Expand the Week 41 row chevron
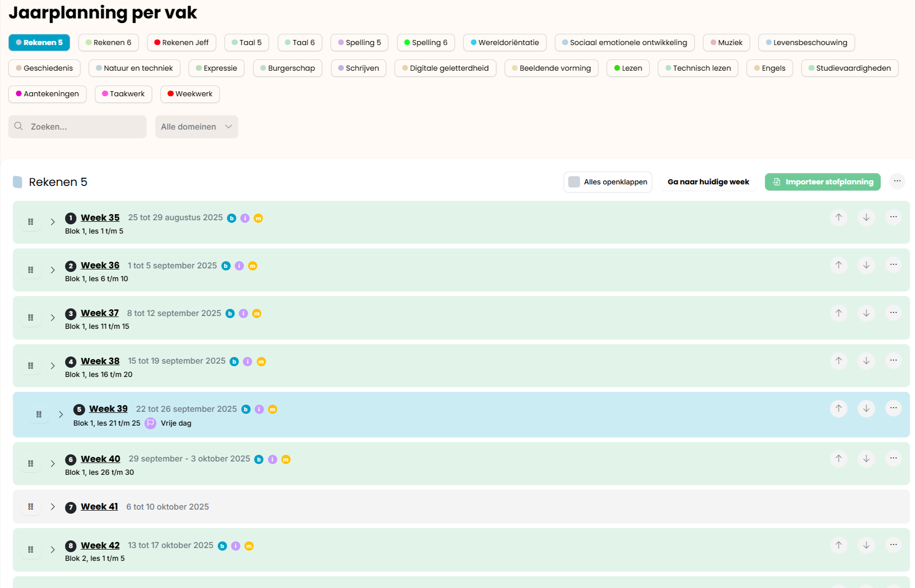This screenshot has width=915, height=588. [x=53, y=507]
